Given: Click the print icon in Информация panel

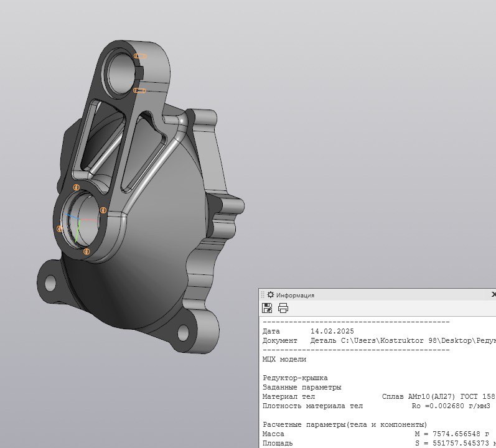Looking at the screenshot, I should (x=283, y=308).
